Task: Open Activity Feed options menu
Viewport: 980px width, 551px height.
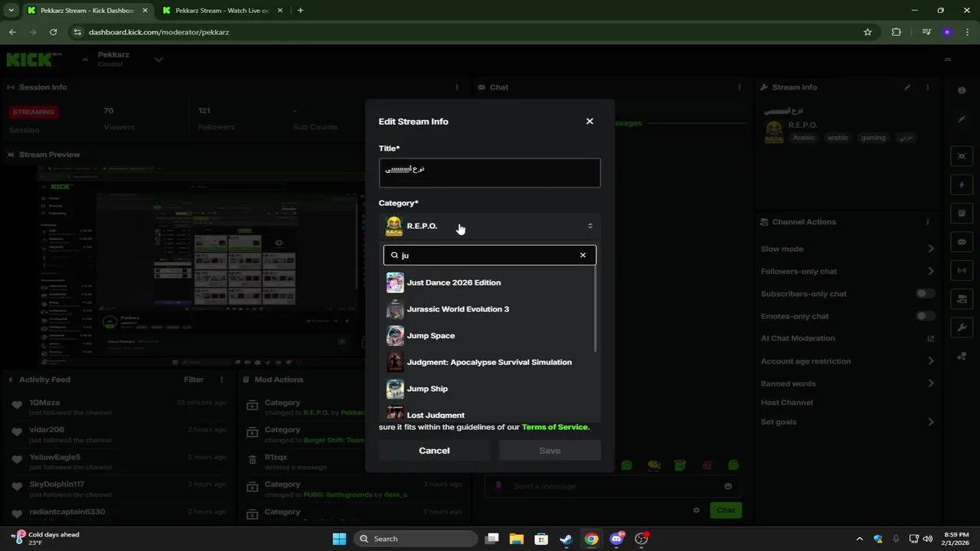Action: 222,380
